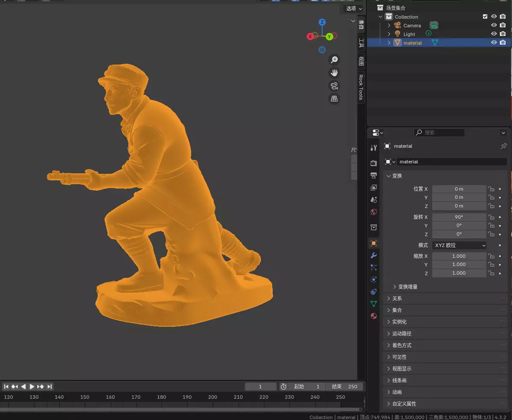Open the Object Data tab (green triangle)

tap(374, 304)
